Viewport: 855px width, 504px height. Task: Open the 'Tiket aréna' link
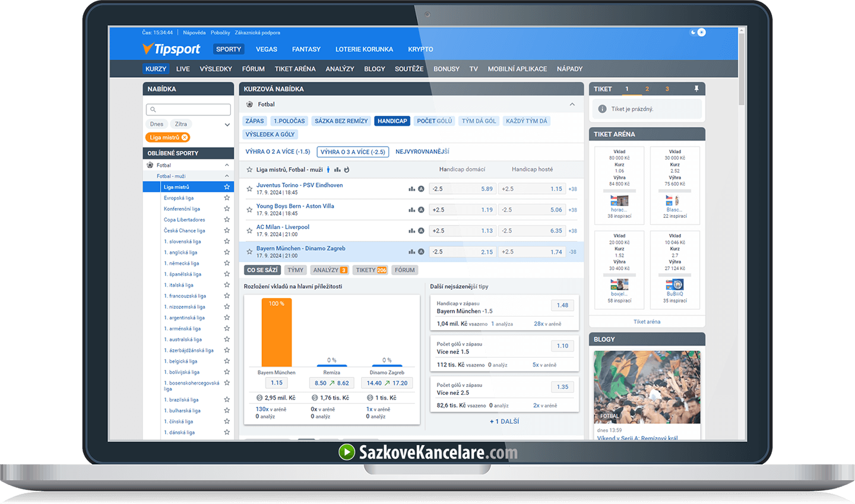click(x=647, y=322)
